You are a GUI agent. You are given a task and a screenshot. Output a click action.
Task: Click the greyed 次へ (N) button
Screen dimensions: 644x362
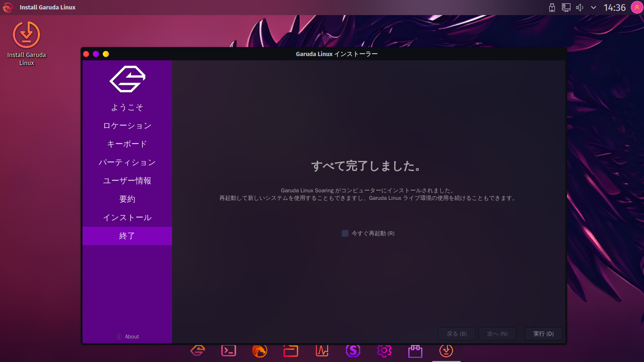click(497, 334)
